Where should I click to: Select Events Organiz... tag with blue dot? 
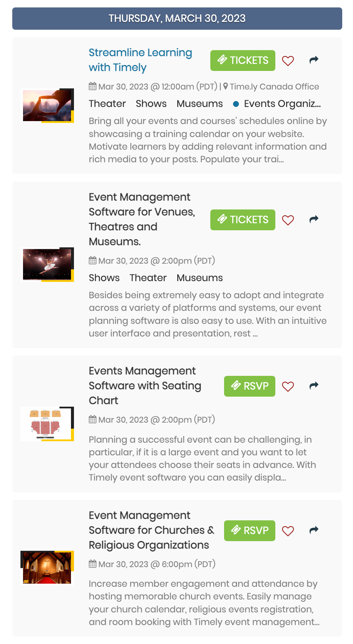[277, 104]
